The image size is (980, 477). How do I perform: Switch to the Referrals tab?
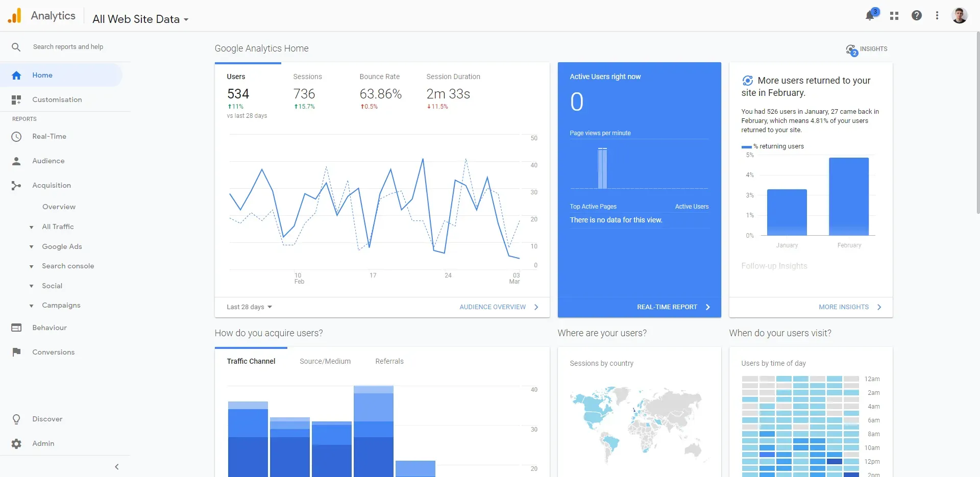(x=389, y=361)
